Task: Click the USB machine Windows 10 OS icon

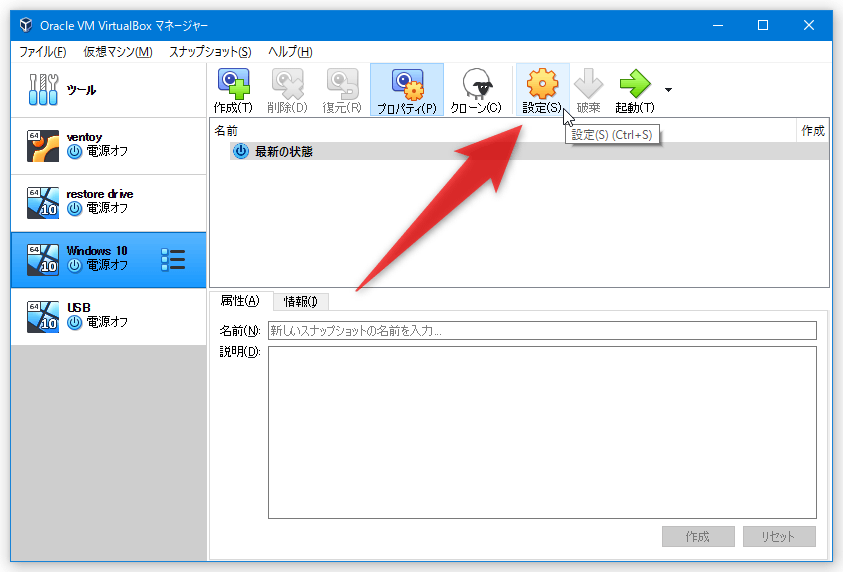Action: click(43, 317)
